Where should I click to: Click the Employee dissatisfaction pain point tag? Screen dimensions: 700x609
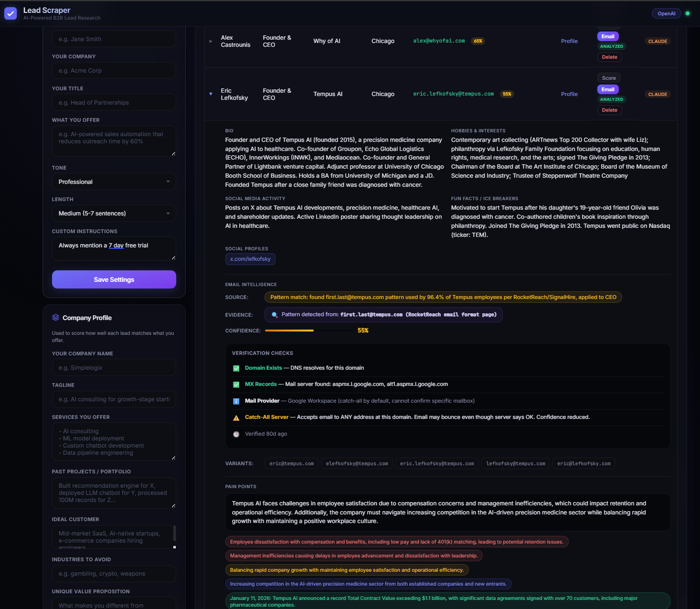397,542
